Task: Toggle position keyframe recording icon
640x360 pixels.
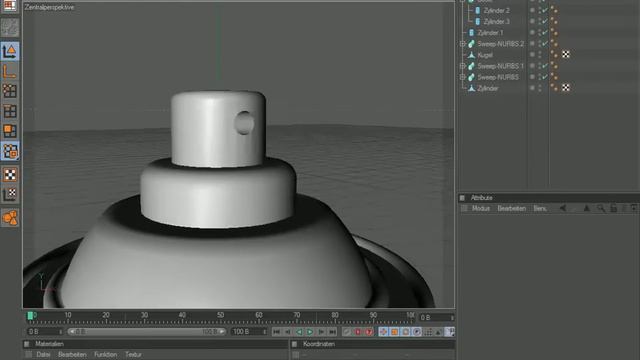Action: [383, 332]
